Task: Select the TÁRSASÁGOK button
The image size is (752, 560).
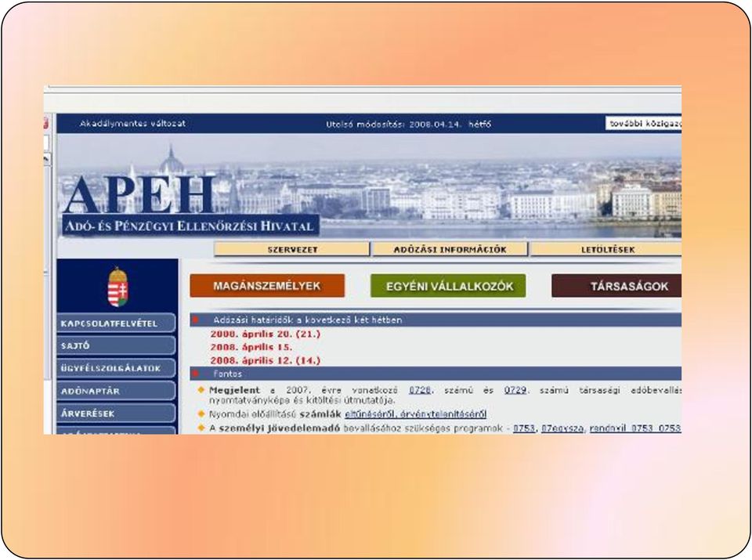Action: (x=616, y=286)
